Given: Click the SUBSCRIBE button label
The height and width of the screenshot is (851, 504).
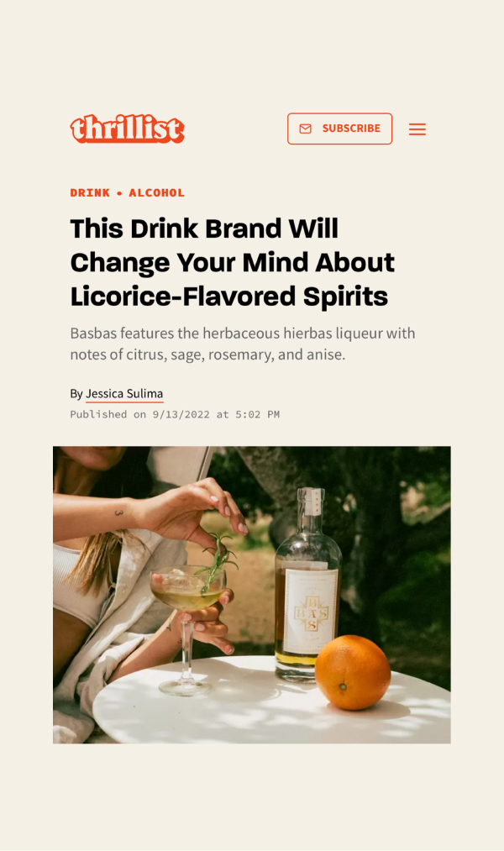Looking at the screenshot, I should [351, 129].
